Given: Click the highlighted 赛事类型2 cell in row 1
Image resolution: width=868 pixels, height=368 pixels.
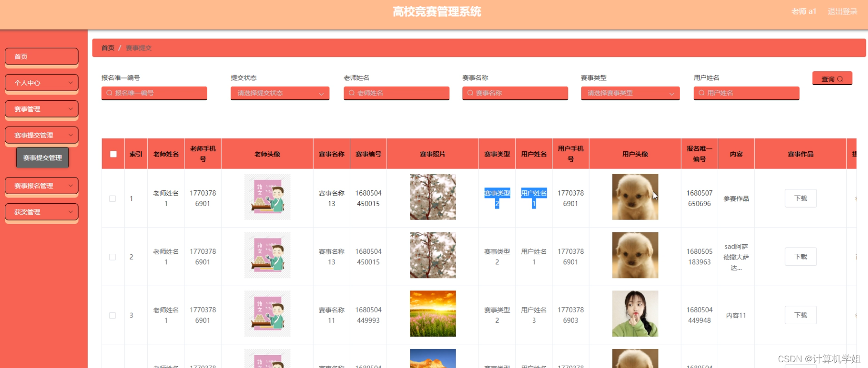Looking at the screenshot, I should [x=497, y=198].
